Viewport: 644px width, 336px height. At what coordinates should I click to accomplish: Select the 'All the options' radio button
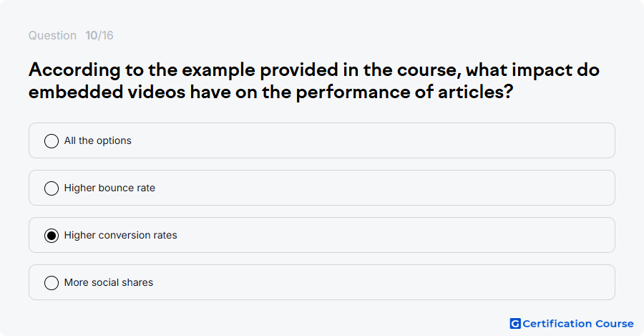52,141
